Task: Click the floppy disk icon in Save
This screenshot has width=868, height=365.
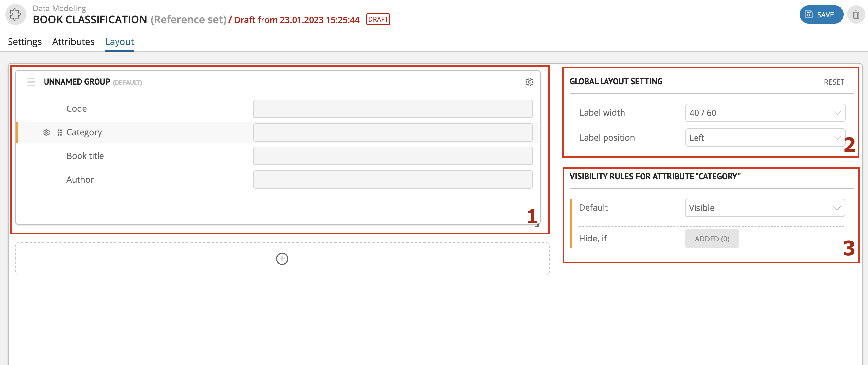Action: coord(809,14)
